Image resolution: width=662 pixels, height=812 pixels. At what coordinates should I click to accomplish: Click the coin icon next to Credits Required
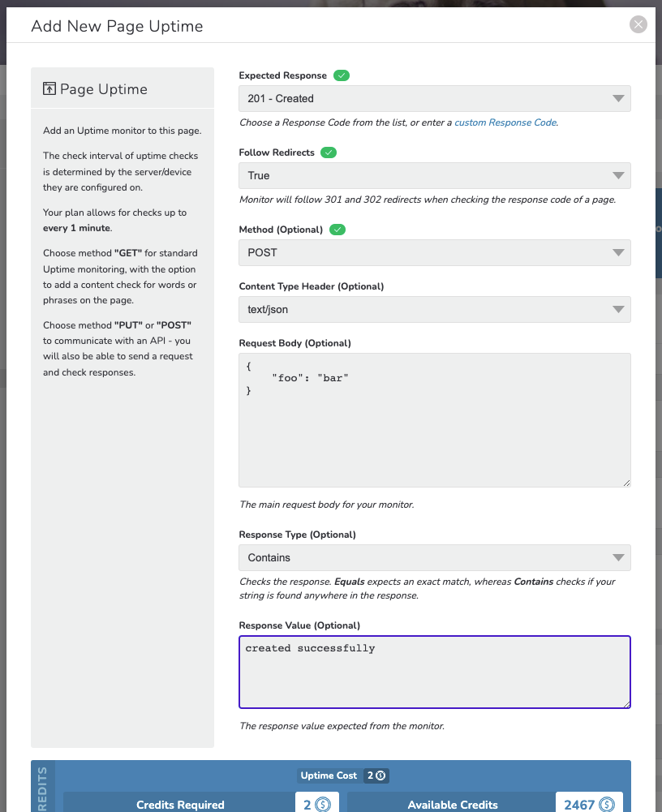point(323,805)
